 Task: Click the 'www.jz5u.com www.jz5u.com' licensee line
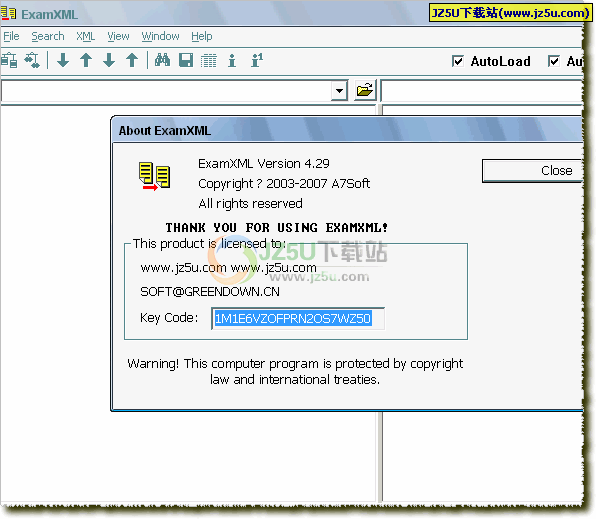(228, 268)
